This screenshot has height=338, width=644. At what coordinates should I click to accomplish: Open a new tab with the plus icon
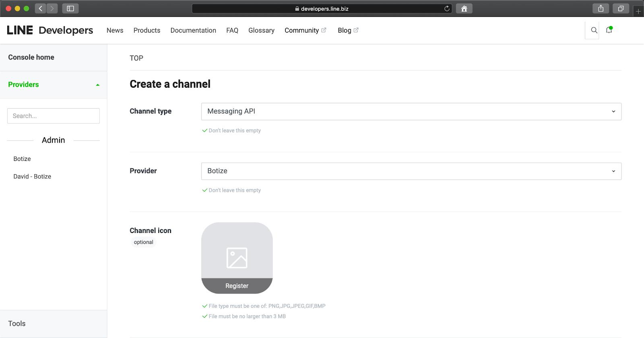(638, 11)
